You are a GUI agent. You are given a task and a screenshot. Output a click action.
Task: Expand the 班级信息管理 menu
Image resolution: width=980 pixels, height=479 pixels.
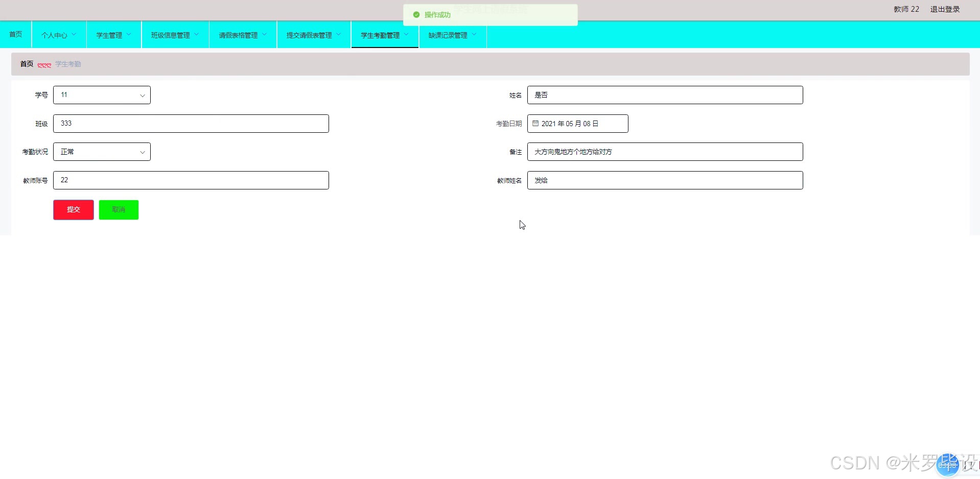click(175, 35)
